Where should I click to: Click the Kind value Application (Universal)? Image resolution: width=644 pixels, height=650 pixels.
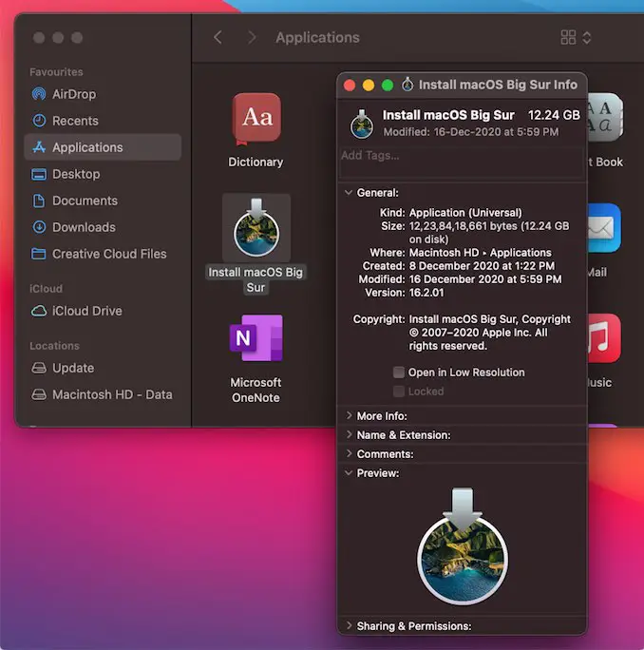coord(465,213)
